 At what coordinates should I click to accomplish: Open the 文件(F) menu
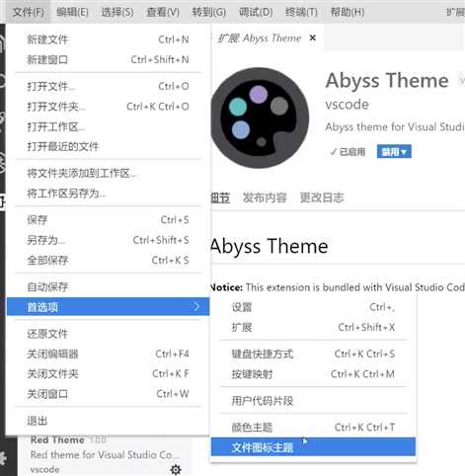click(28, 12)
